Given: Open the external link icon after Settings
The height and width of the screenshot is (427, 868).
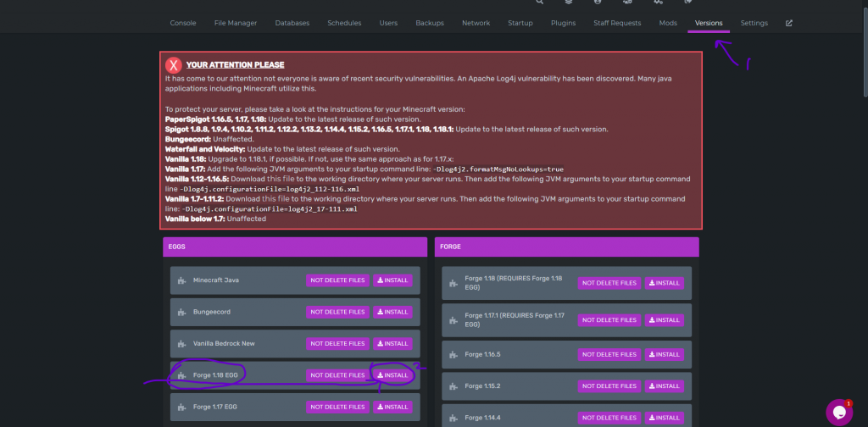Looking at the screenshot, I should 789,23.
